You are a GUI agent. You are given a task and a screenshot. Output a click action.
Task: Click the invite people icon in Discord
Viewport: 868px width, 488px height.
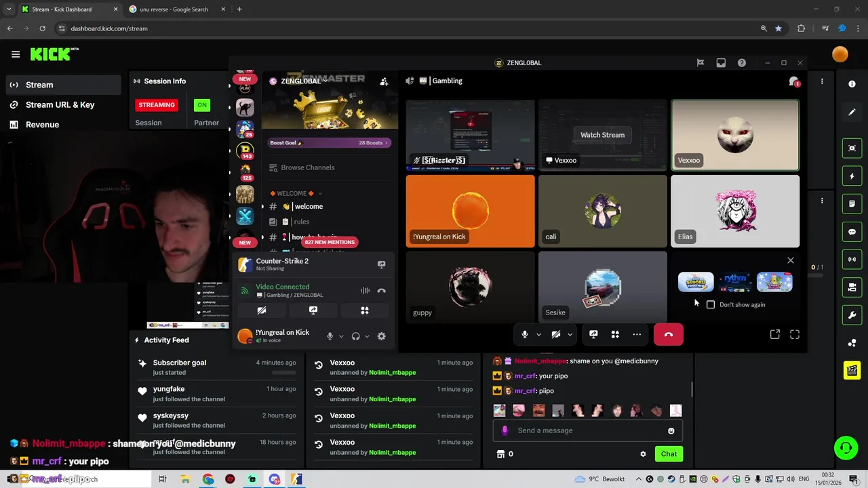point(384,81)
